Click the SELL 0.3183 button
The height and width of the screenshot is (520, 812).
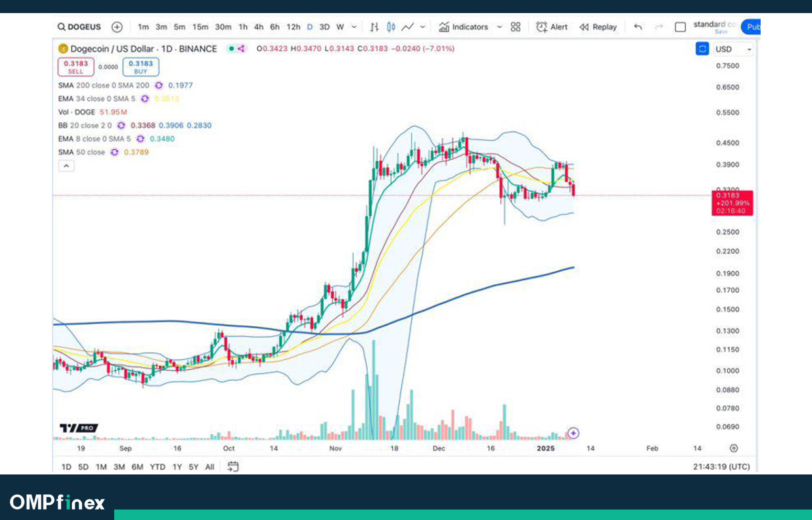[x=75, y=67]
